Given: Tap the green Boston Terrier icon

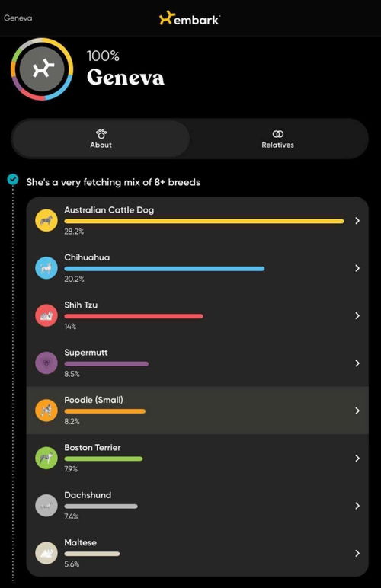Looking at the screenshot, I should [x=46, y=458].
